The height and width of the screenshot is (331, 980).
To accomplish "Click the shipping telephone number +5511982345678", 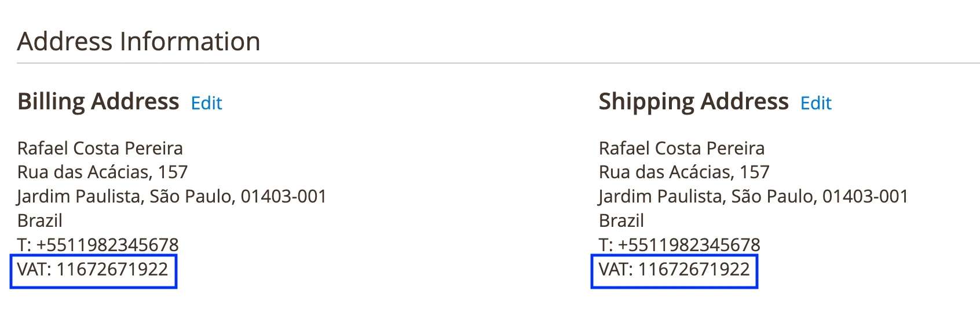I will 689,245.
